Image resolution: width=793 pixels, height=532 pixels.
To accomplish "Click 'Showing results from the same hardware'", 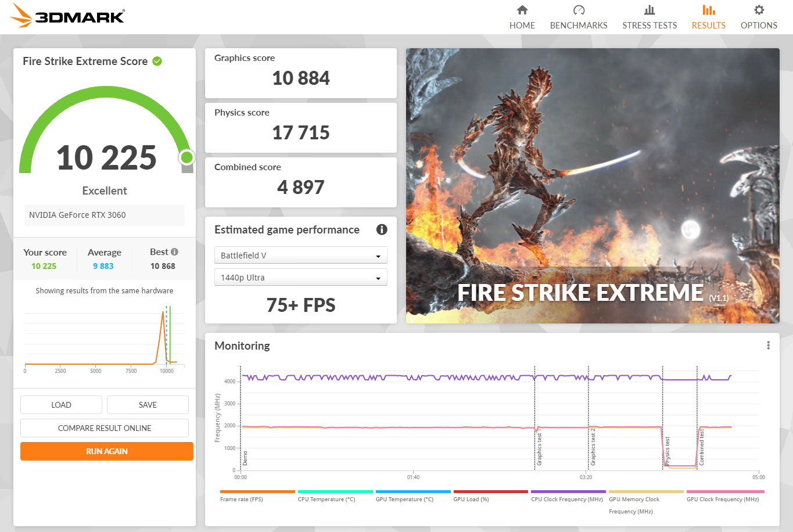I will [x=105, y=290].
